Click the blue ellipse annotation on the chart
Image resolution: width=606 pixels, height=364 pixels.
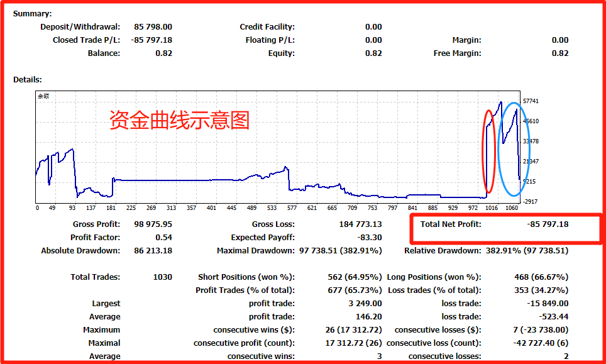coord(514,149)
